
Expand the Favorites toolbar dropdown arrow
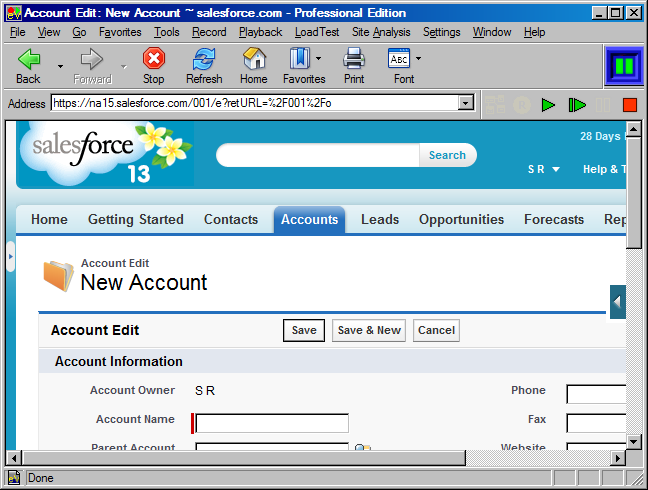click(x=318, y=59)
